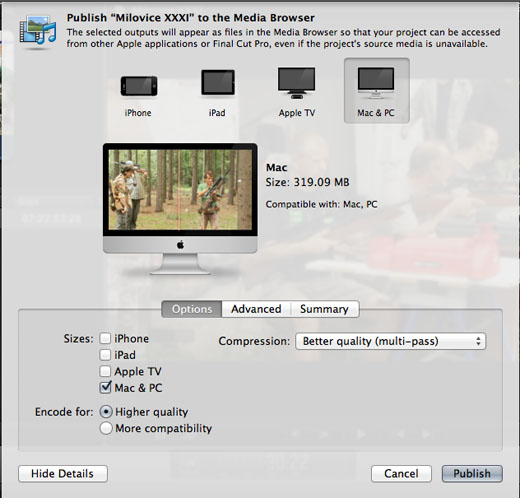
Task: Select the Apple TV device icon
Action: [297, 83]
